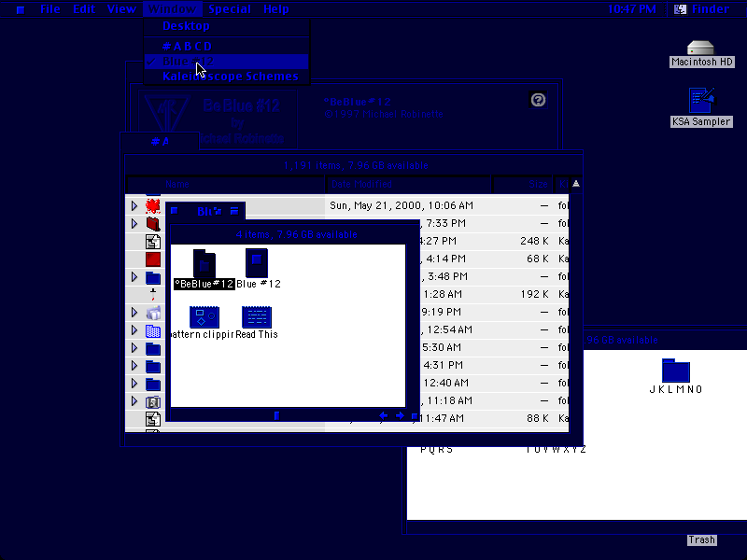The image size is (747, 560).
Task: Select the blue folder icon on the 4:31 PM row
Action: pyautogui.click(x=153, y=366)
